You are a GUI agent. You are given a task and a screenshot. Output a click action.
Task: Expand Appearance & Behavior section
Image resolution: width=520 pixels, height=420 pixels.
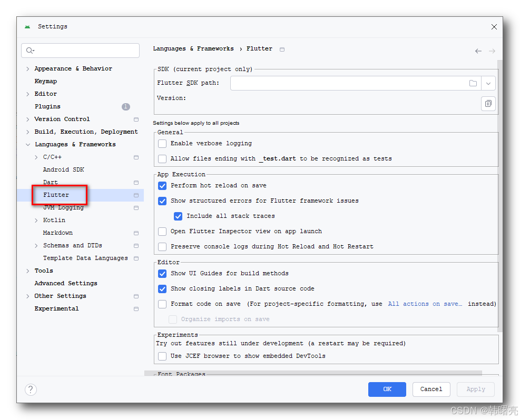click(27, 69)
